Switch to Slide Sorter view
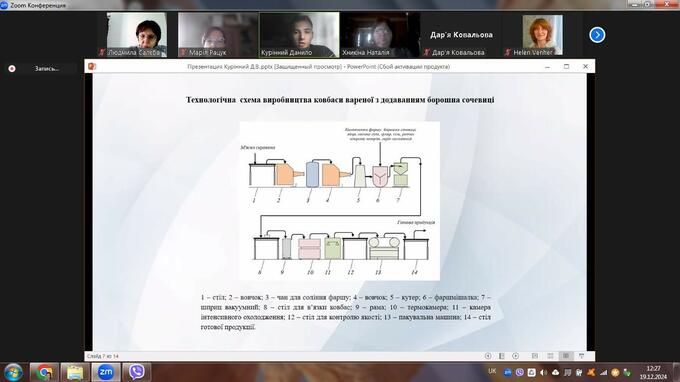Screen dimensions: 680x382 click(x=550, y=356)
